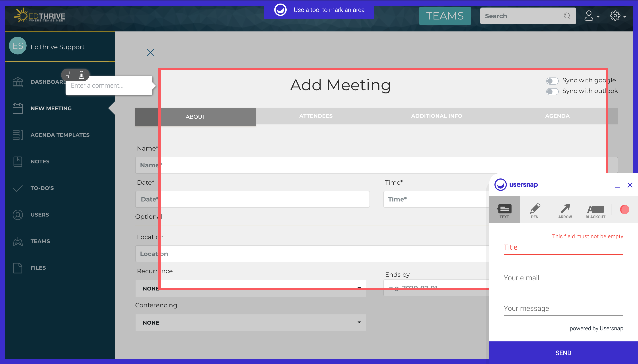Click the Files document icon

(18, 268)
